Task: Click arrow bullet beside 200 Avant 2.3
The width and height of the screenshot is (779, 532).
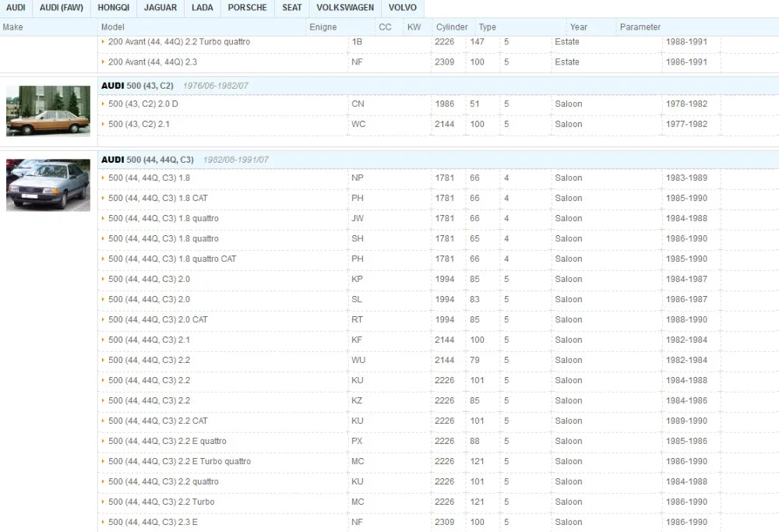Action: click(103, 62)
